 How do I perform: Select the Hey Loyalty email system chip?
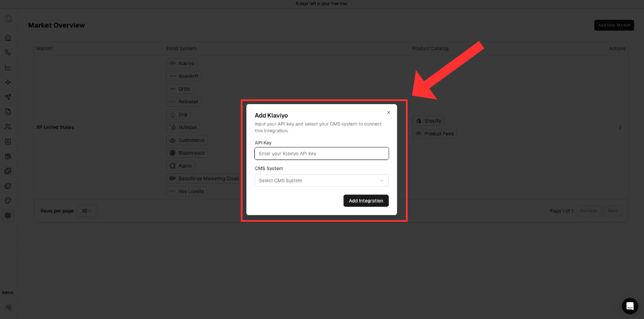(186, 191)
